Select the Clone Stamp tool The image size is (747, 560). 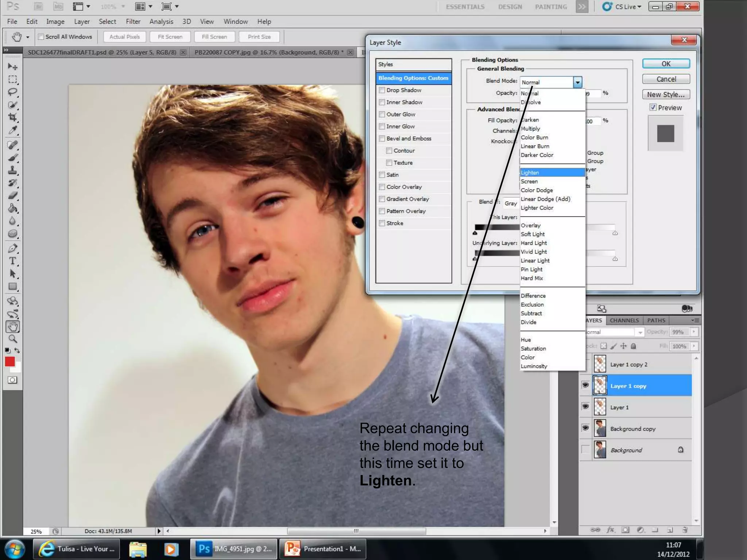13,170
